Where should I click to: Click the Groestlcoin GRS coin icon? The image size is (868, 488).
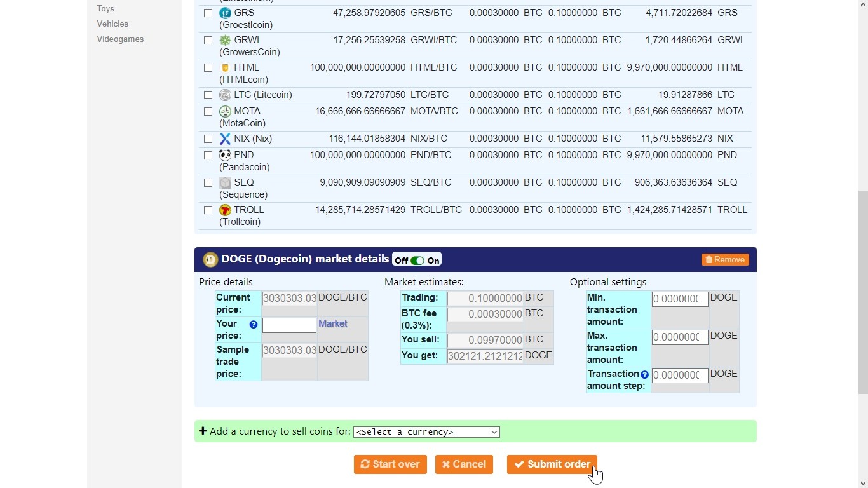(x=225, y=13)
